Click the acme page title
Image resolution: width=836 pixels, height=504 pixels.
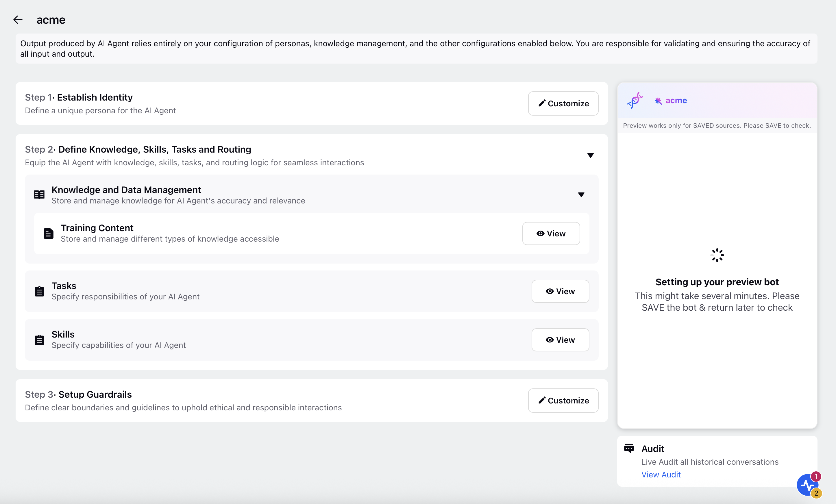(51, 20)
